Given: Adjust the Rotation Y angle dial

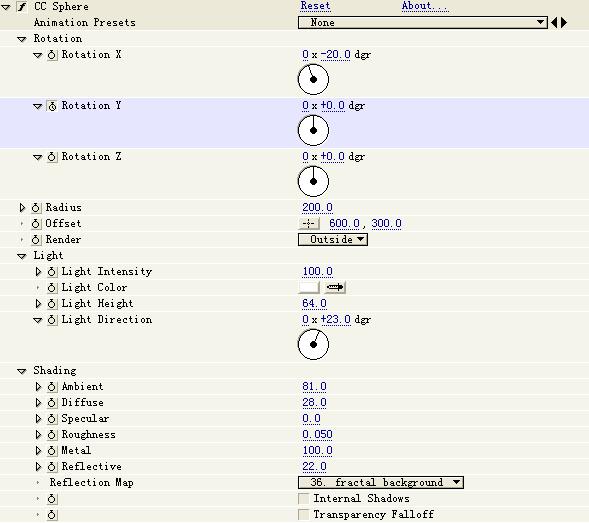Looking at the screenshot, I should coord(313,130).
